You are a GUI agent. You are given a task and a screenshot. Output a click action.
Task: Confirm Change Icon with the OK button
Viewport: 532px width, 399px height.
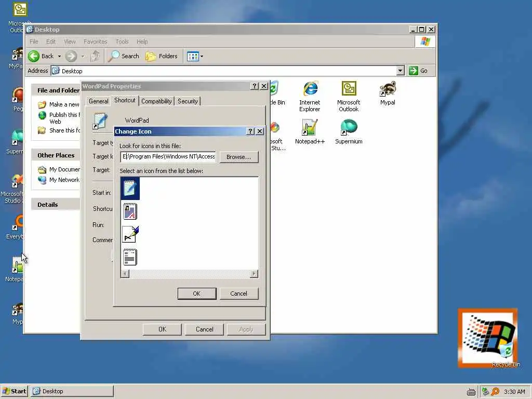click(x=197, y=294)
